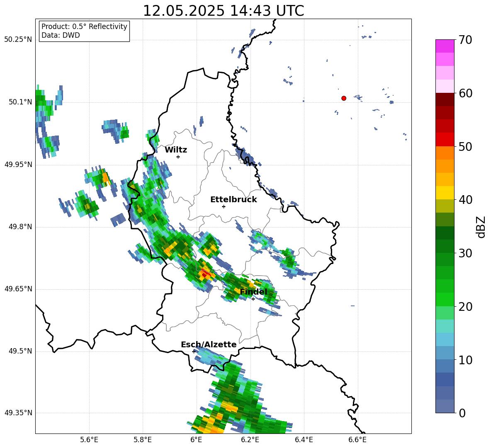
Task: Click the 50 tick label on colorbar
Action: [465, 146]
